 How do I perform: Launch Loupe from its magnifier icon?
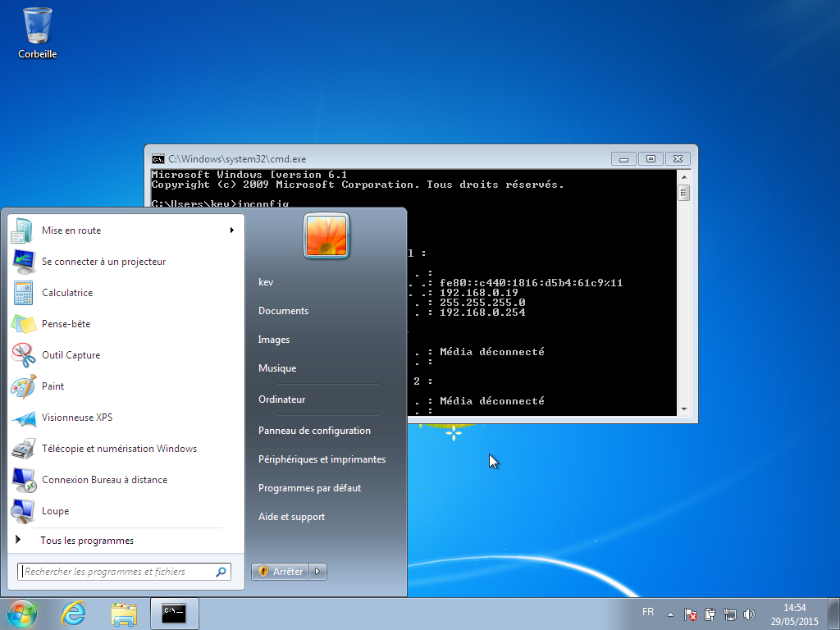coord(24,510)
